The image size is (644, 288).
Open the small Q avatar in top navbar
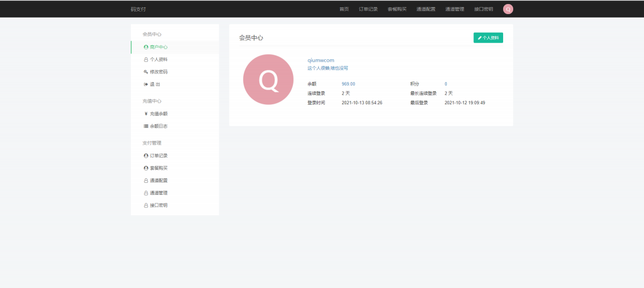[508, 9]
